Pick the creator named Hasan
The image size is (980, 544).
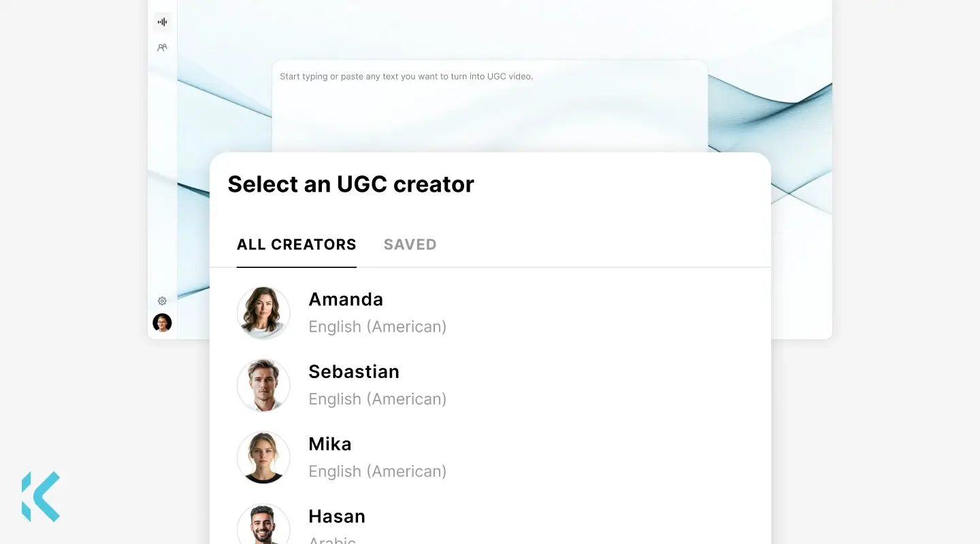(x=337, y=516)
